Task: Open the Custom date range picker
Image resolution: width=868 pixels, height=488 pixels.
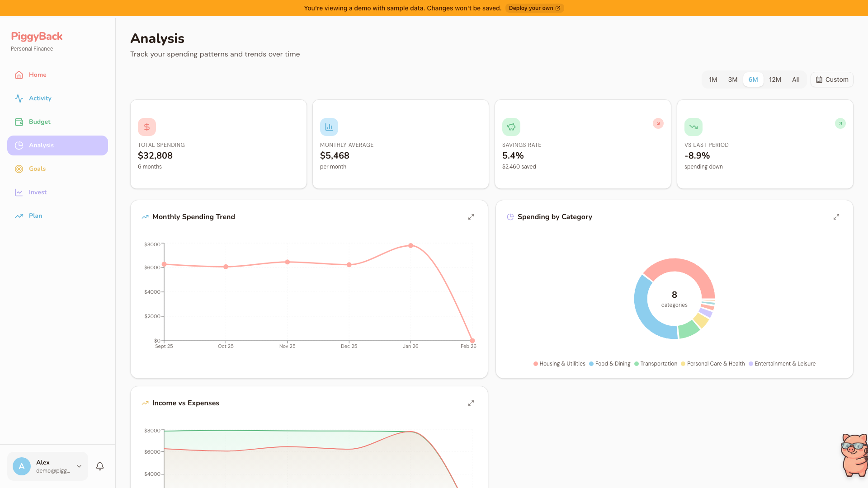Action: [832, 80]
